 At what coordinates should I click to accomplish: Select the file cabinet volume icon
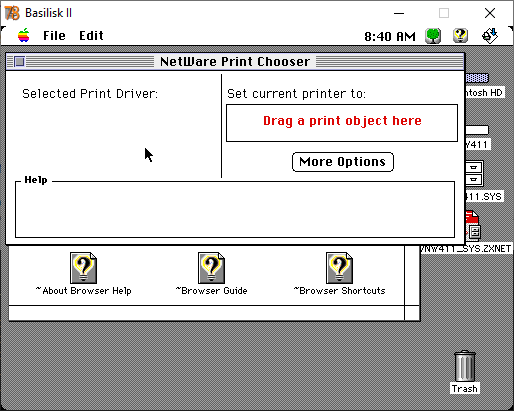(474, 173)
